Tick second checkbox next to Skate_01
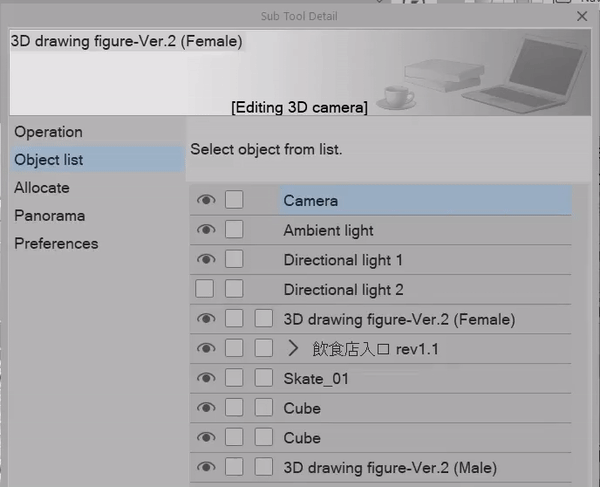This screenshot has width=600, height=487. pos(264,378)
